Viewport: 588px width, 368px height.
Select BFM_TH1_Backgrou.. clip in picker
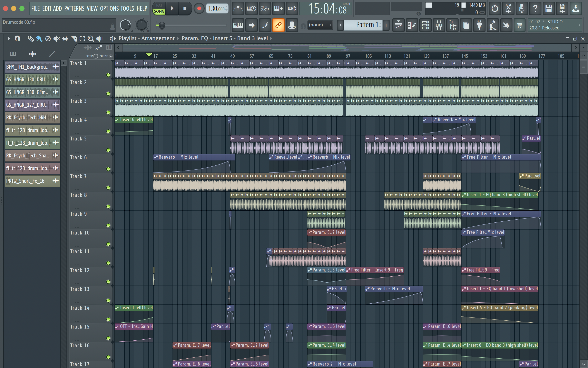point(32,67)
